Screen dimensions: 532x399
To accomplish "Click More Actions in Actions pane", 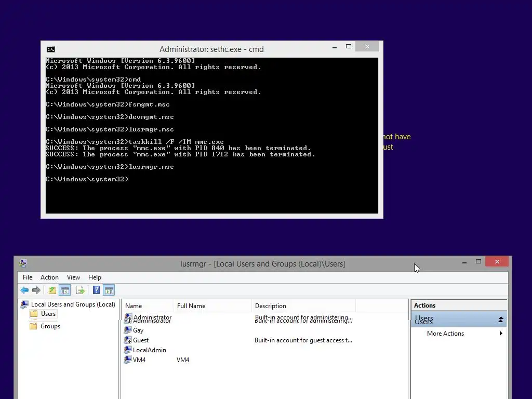I will pyautogui.click(x=445, y=334).
